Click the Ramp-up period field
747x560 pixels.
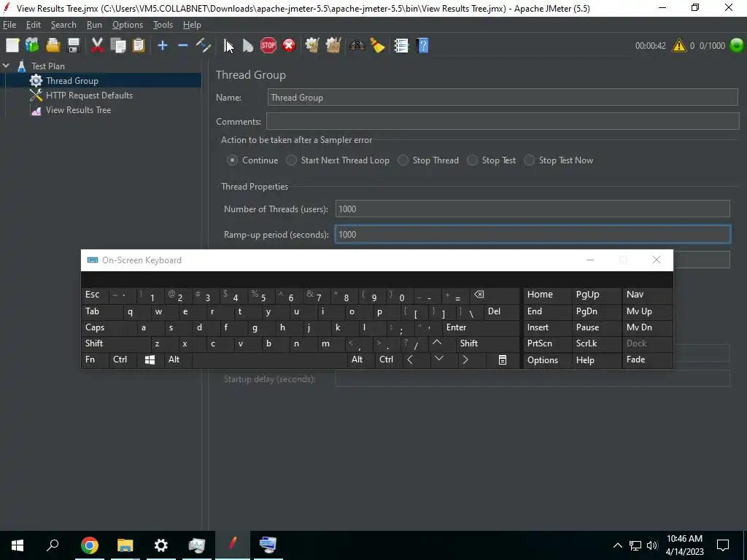tap(533, 235)
